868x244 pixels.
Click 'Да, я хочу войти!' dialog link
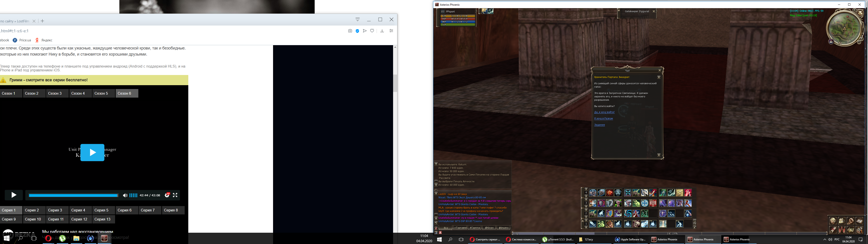(604, 112)
